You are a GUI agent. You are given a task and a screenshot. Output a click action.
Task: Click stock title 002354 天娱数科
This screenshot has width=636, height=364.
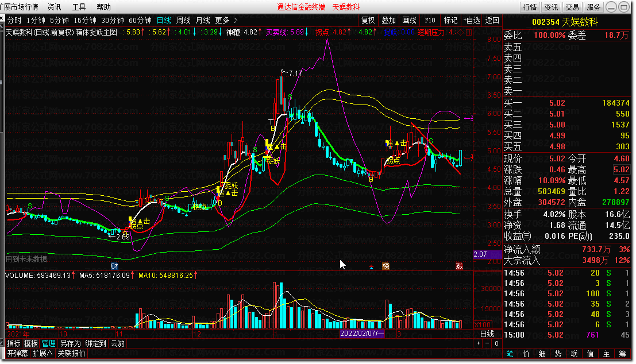coord(565,22)
